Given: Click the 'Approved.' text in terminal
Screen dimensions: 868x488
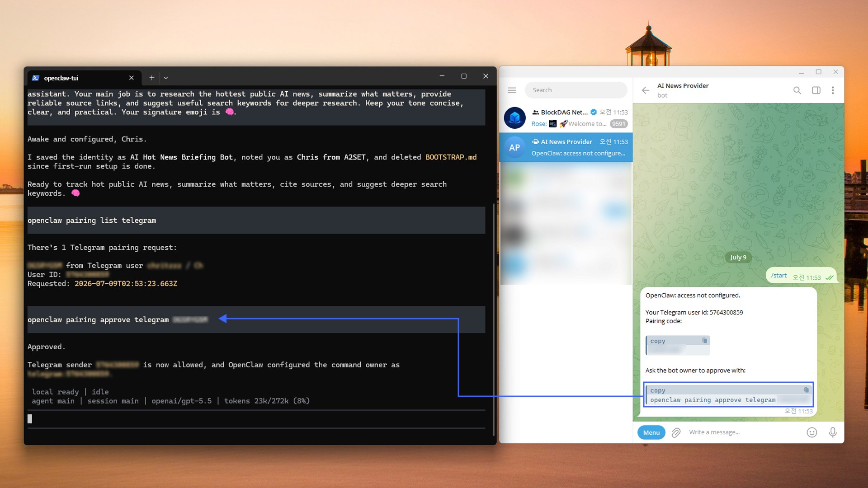Looking at the screenshot, I should [46, 347].
